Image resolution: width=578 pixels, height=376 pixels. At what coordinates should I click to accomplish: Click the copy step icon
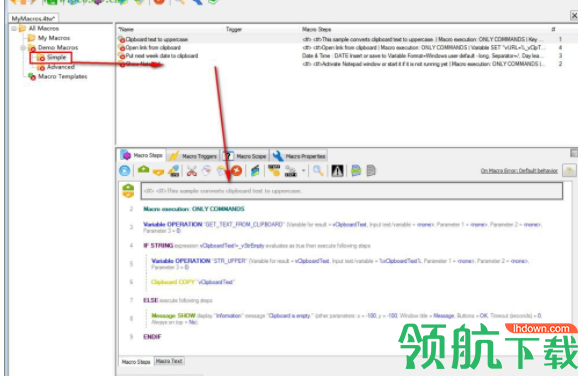pos(206,171)
